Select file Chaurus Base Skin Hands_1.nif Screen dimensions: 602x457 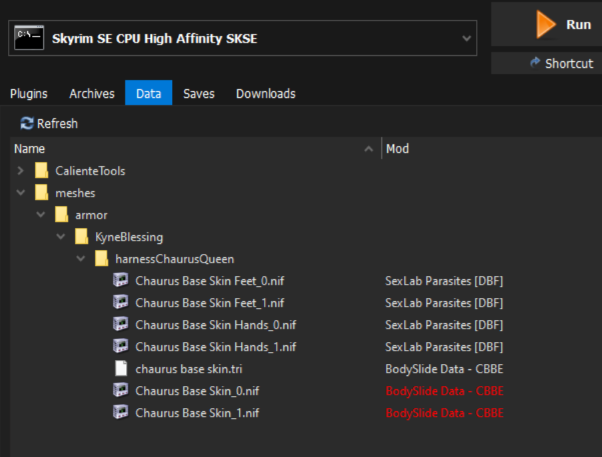(x=216, y=346)
